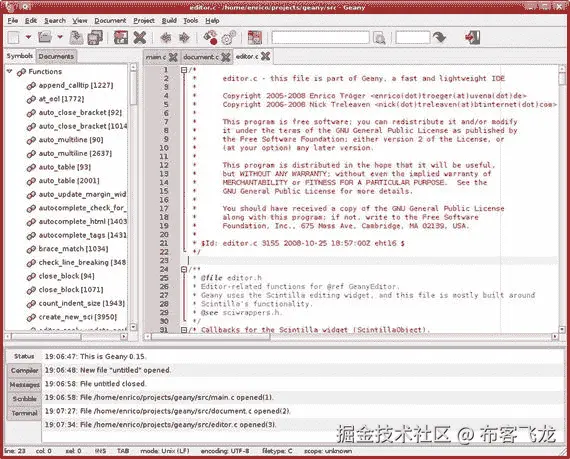
Task: Select brace_match [1034] symbol
Action: click(73, 249)
